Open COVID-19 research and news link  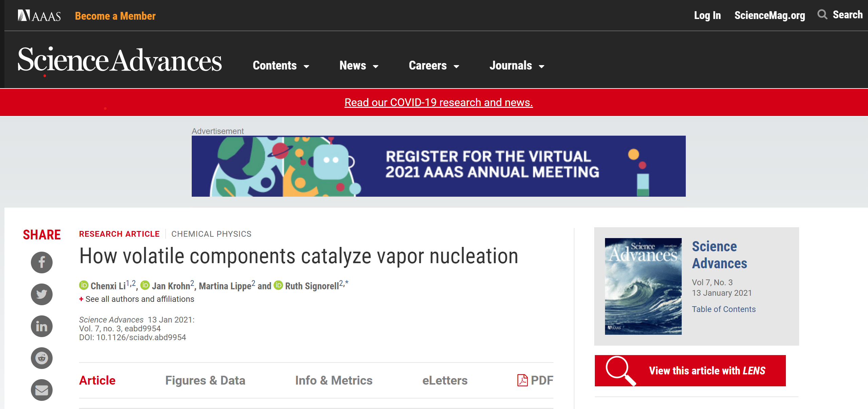pos(438,102)
